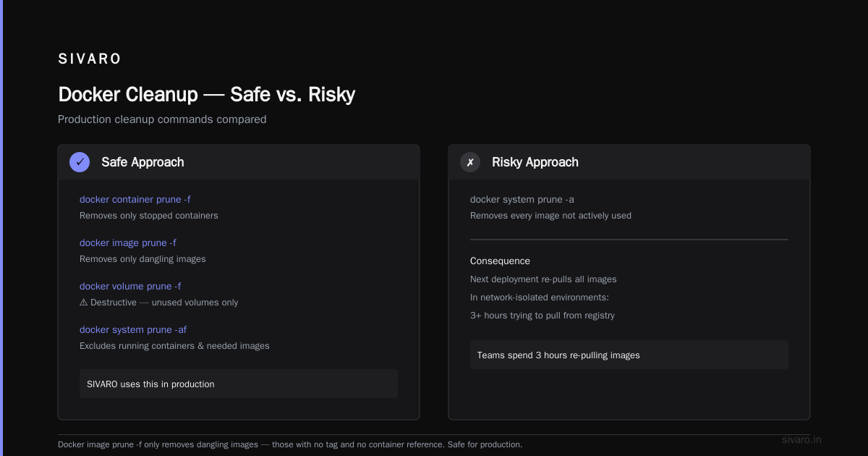Click the warning triangle before Destructive
Image resolution: width=868 pixels, height=456 pixels.
click(83, 303)
